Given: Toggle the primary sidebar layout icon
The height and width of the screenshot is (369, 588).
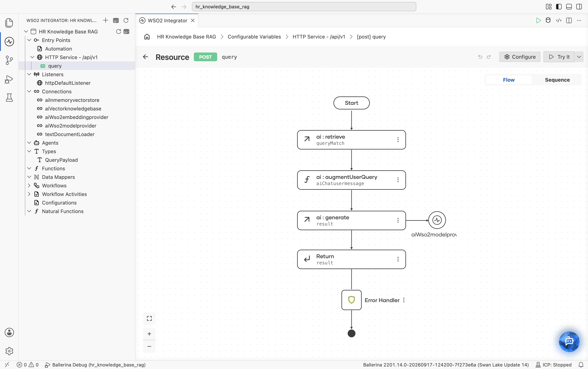Looking at the screenshot, I should (559, 7).
